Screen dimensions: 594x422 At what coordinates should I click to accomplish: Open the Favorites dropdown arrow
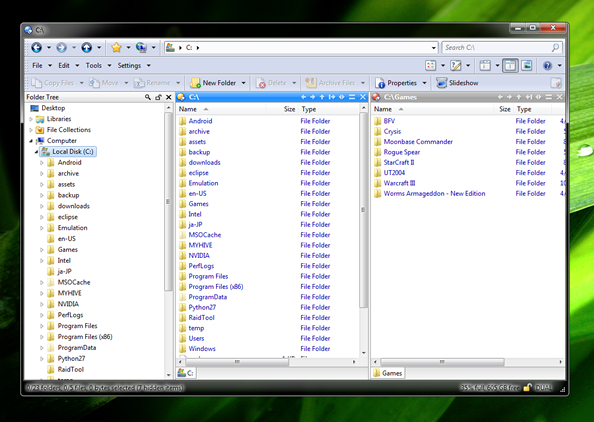coord(128,48)
